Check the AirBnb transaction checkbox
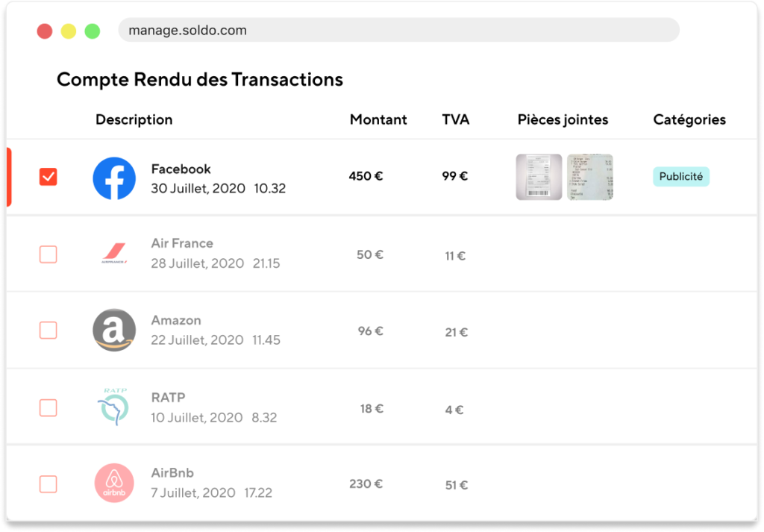This screenshot has height=532, width=764. pyautogui.click(x=48, y=484)
